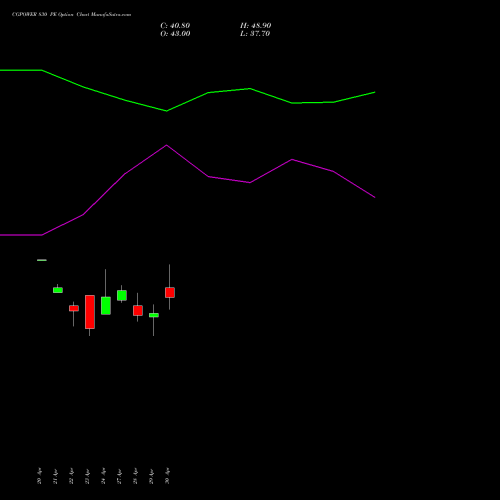Select the 29 Apr date label
The width and height of the screenshot is (500, 500).
coord(151,476)
